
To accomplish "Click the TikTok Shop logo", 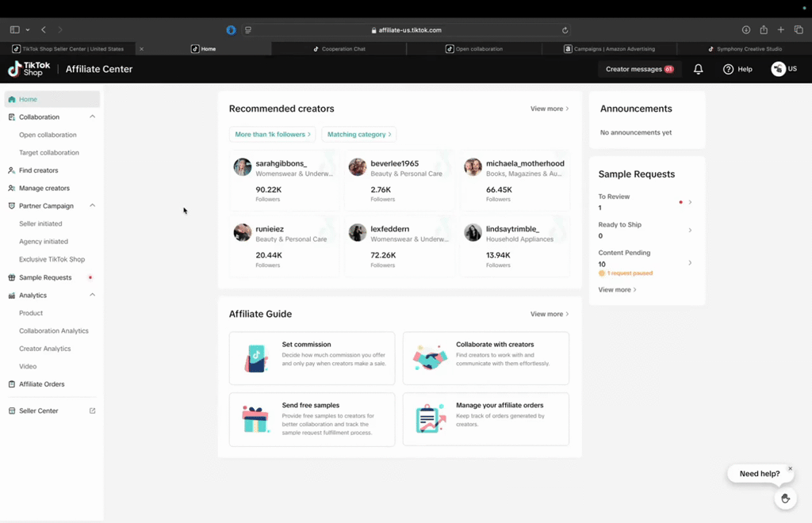I will 29,69.
